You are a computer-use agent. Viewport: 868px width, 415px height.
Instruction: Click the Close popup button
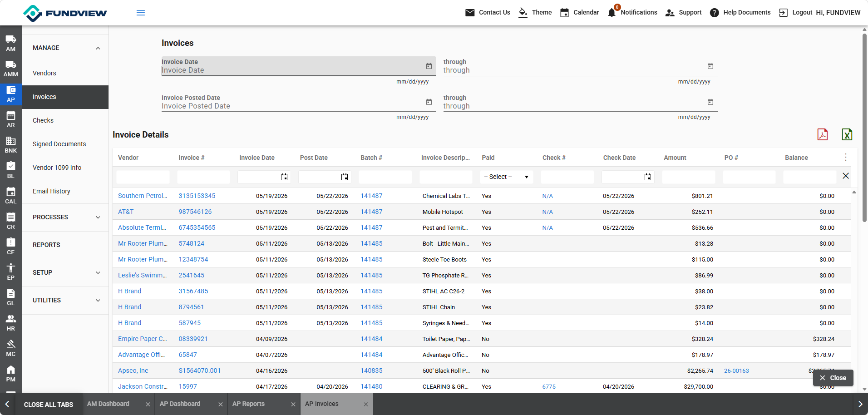coord(833,378)
